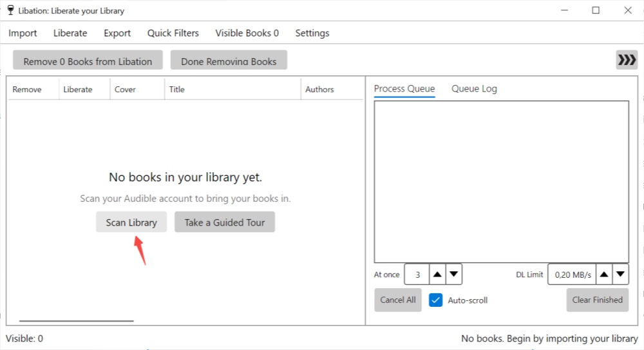Start Take a Guided Tour
Viewport: 644px width, 350px height.
click(x=225, y=222)
